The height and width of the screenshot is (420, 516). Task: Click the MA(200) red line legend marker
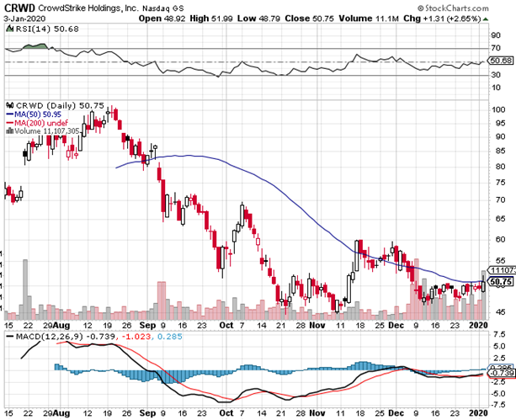click(9, 123)
